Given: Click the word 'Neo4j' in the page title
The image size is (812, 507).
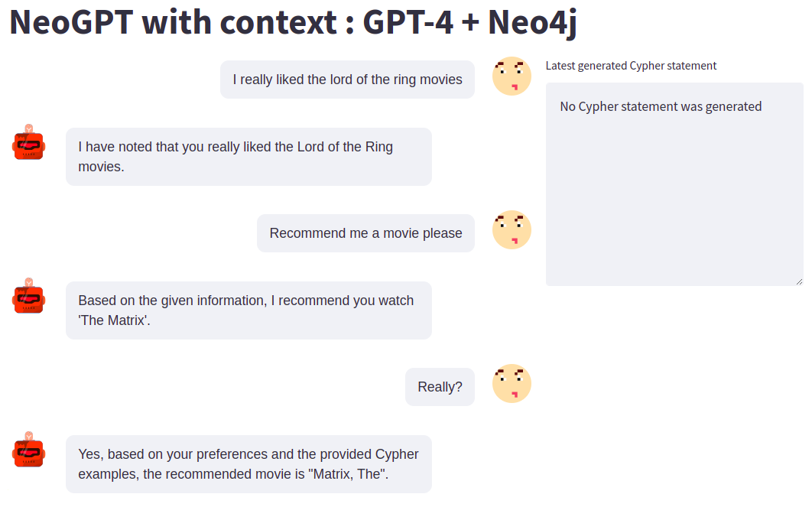Looking at the screenshot, I should [x=533, y=23].
